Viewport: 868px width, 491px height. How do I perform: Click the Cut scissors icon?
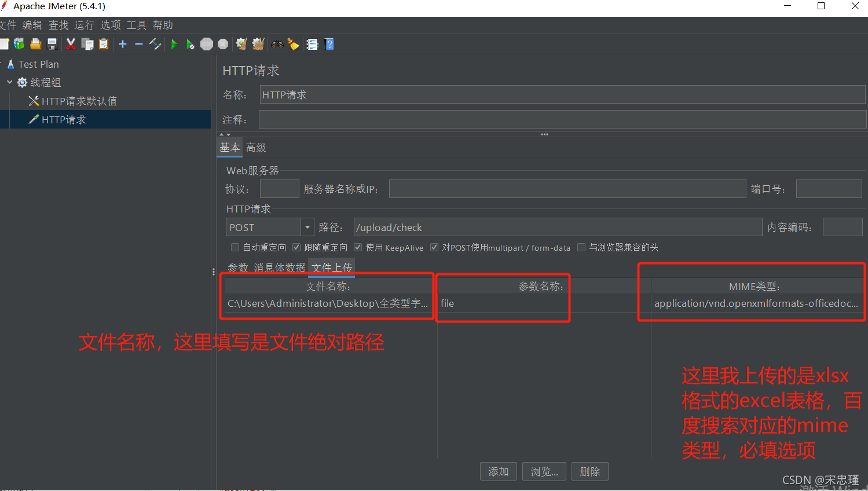pos(71,44)
